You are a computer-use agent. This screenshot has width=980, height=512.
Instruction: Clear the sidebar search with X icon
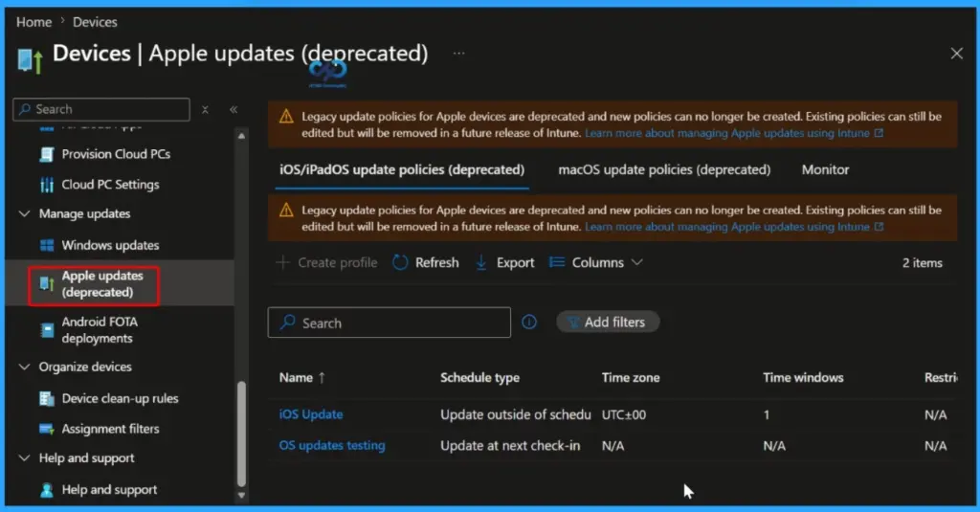click(x=205, y=109)
